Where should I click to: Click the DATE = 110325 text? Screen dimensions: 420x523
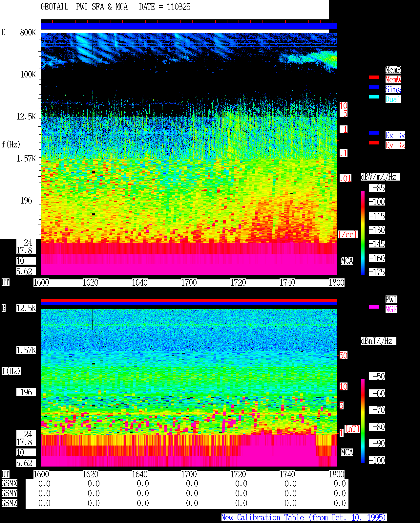pos(165,7)
